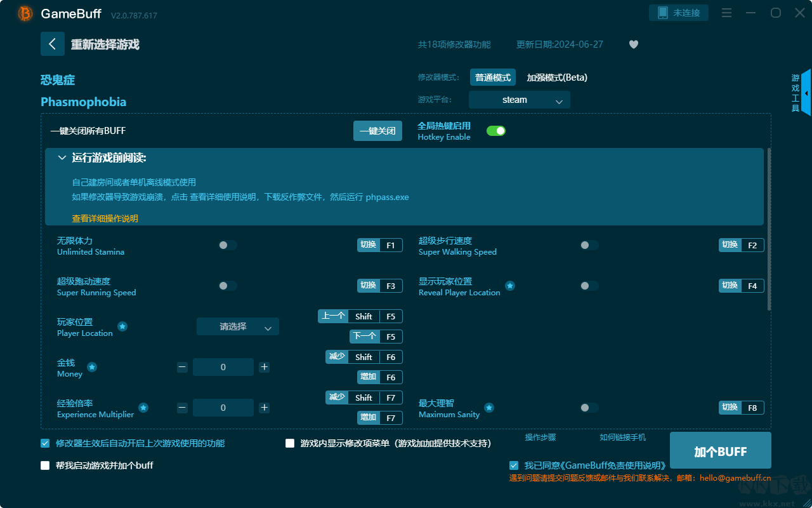This screenshot has width=812, height=508.
Task: Select the 普通模式 mode tab
Action: point(492,77)
